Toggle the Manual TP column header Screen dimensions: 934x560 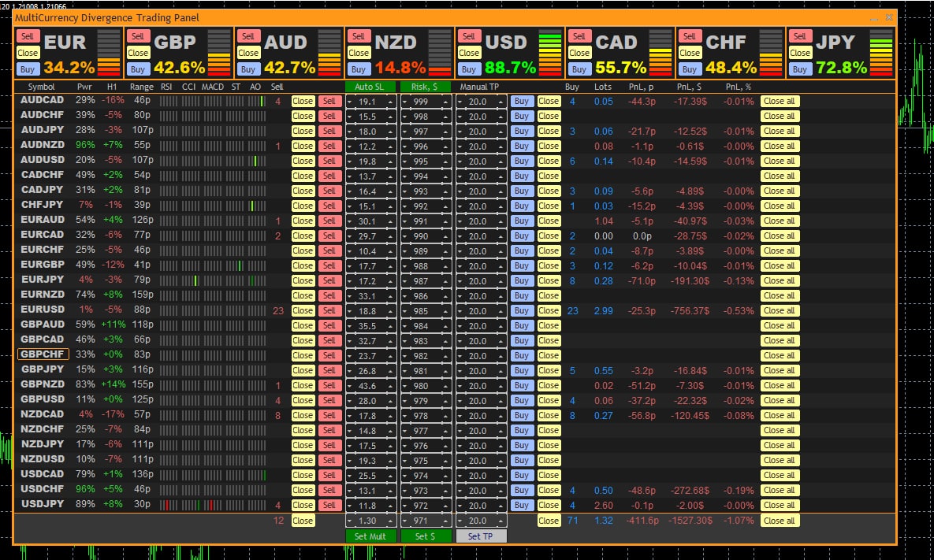[x=480, y=87]
